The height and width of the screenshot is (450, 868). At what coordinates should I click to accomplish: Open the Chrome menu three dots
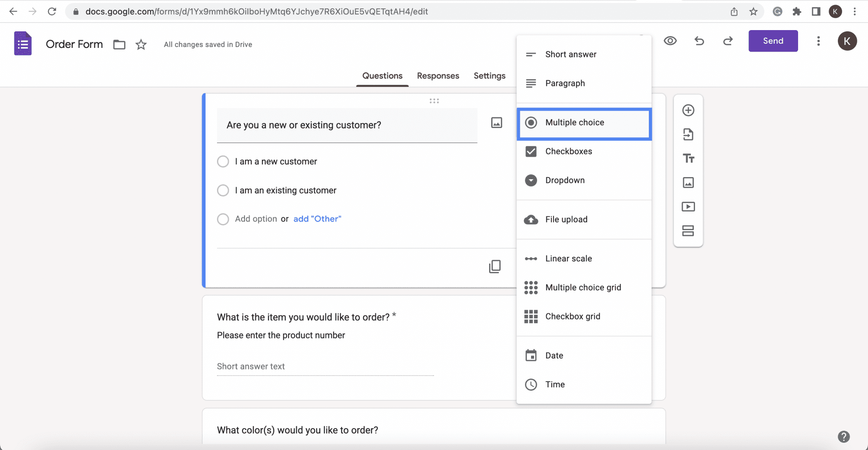[x=855, y=11]
